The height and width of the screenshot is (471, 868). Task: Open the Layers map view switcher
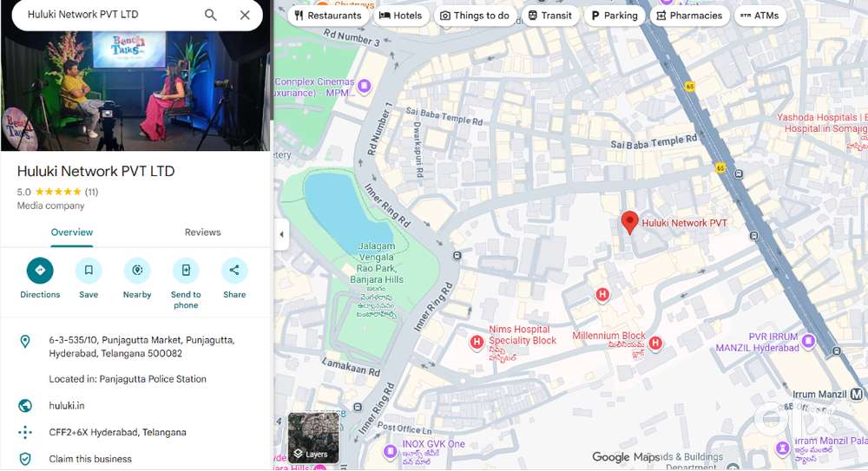[x=313, y=437]
